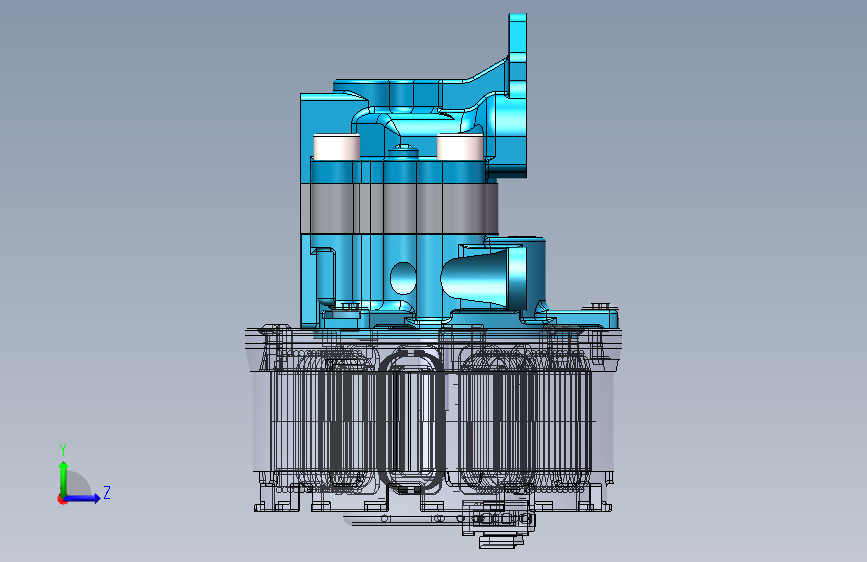Select the oval hole on the blue housing
Image resolution: width=867 pixels, height=562 pixels.
pyautogui.click(x=403, y=278)
